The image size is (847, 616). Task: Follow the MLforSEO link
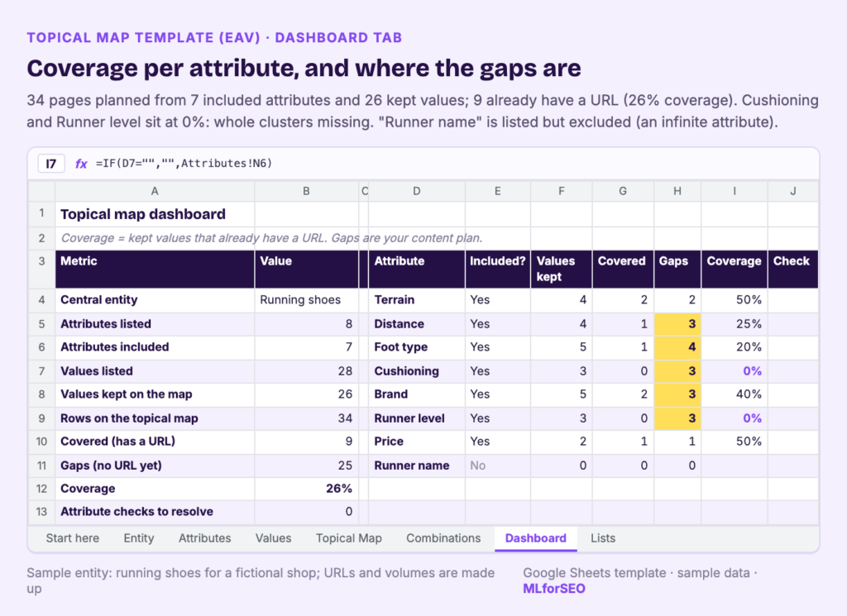[x=553, y=589]
